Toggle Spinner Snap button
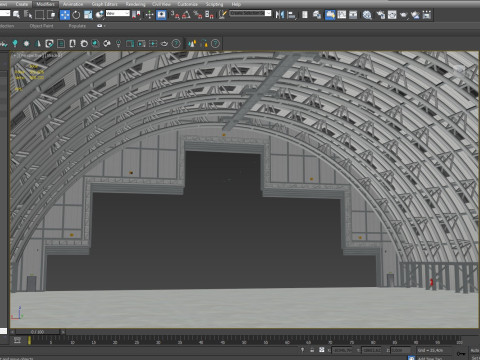The image size is (480, 360). (x=209, y=14)
